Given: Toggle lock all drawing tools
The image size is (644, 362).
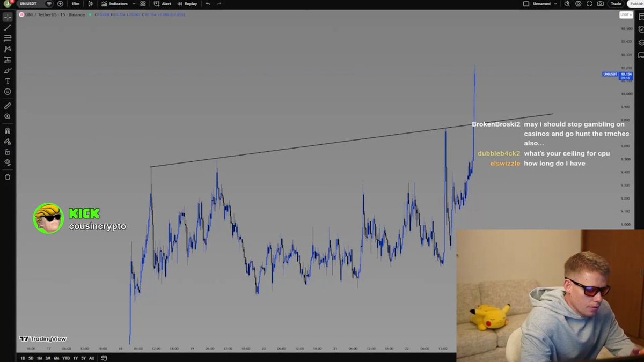Looking at the screenshot, I should (x=8, y=152).
